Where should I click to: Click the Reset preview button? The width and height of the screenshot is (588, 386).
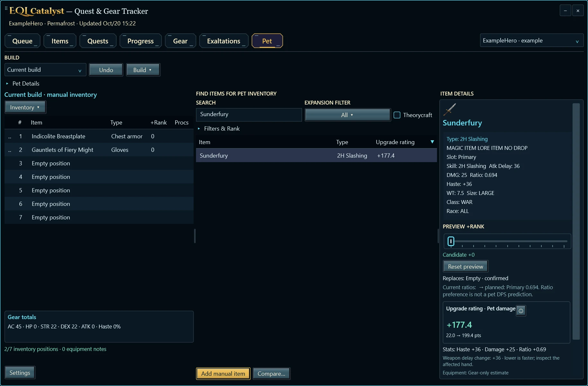[x=466, y=266]
